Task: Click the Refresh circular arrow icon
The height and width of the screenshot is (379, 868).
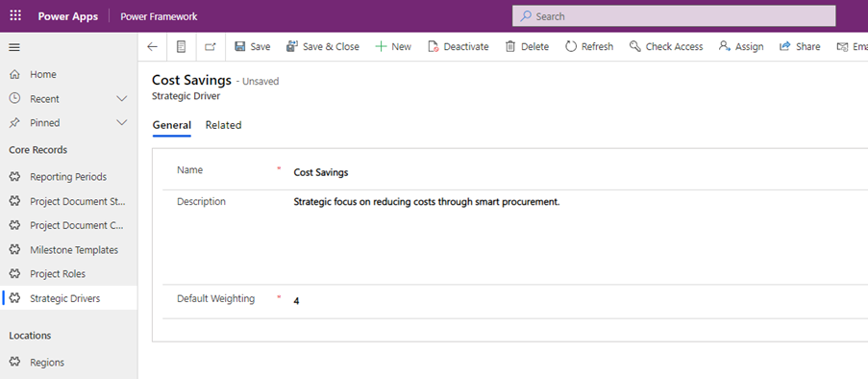Action: 571,46
